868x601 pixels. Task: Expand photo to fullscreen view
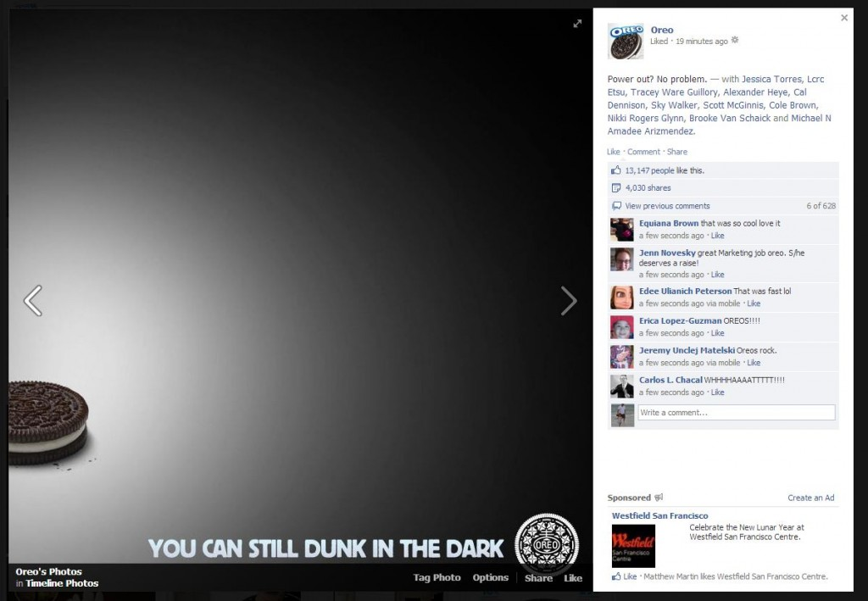point(577,24)
